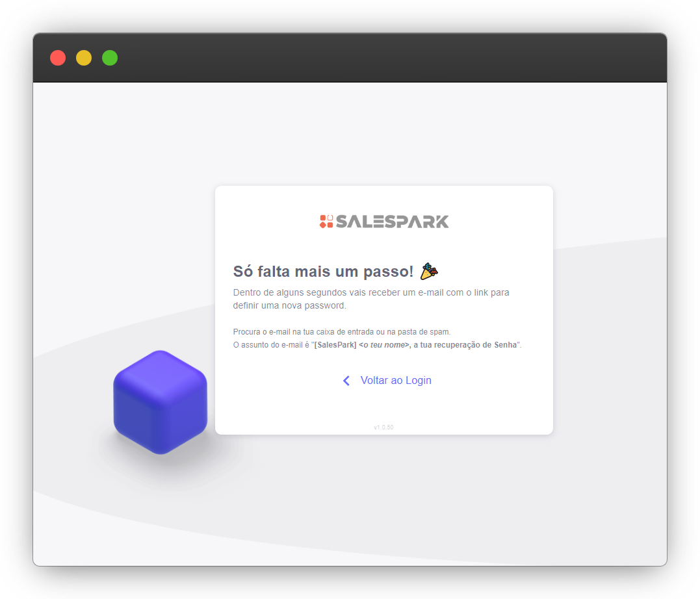Image resolution: width=700 pixels, height=599 pixels.
Task: Click the "[SalesPark]" prefix in the subject text
Action: pyautogui.click(x=335, y=345)
